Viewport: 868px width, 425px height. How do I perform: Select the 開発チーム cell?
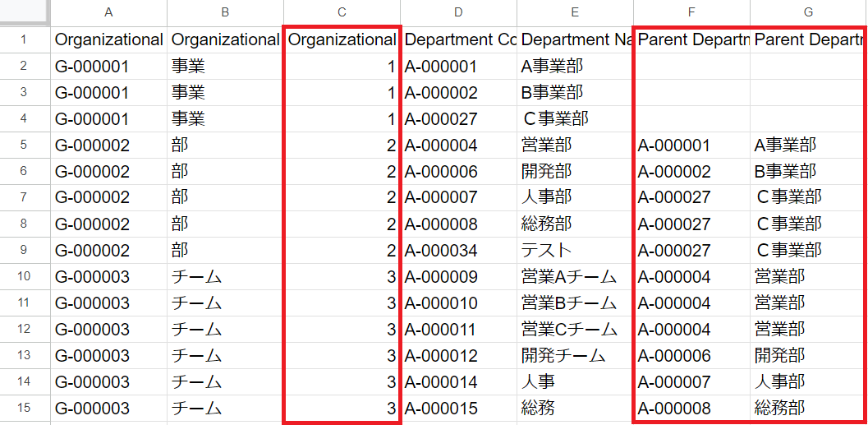click(x=563, y=355)
